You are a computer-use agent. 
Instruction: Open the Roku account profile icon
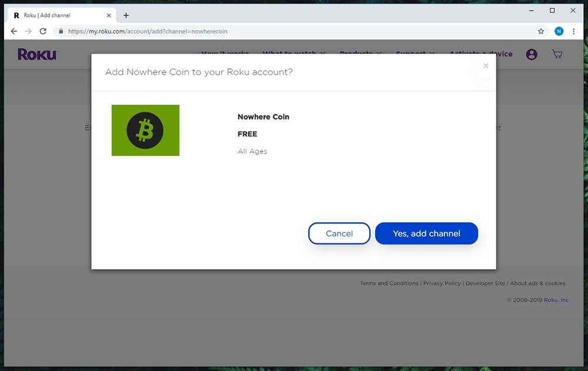532,55
